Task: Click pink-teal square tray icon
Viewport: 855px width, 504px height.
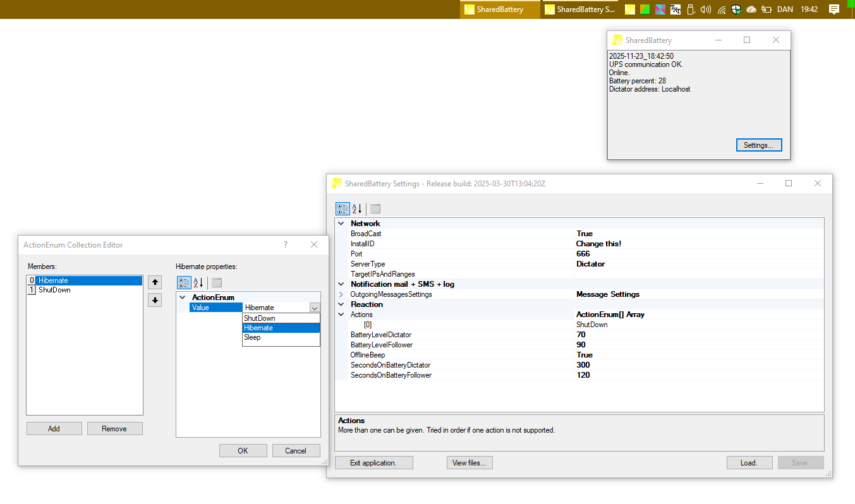Action: (x=660, y=9)
